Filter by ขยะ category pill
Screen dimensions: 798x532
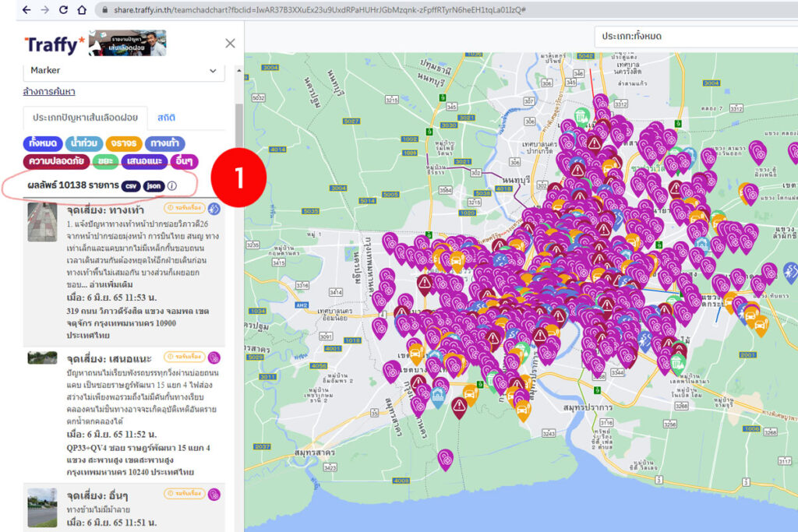point(105,161)
